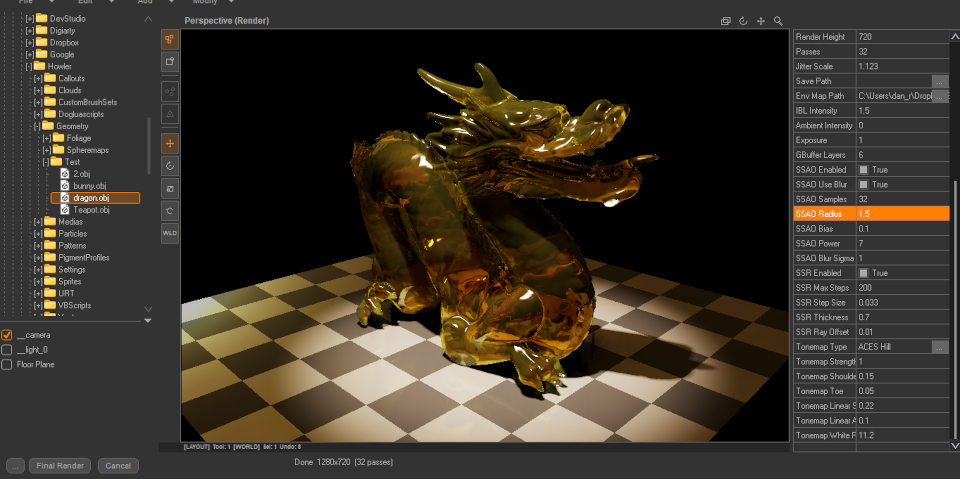Open the Tonemap Type options button
Image resolution: width=960 pixels, height=480 pixels.
pyautogui.click(x=940, y=347)
